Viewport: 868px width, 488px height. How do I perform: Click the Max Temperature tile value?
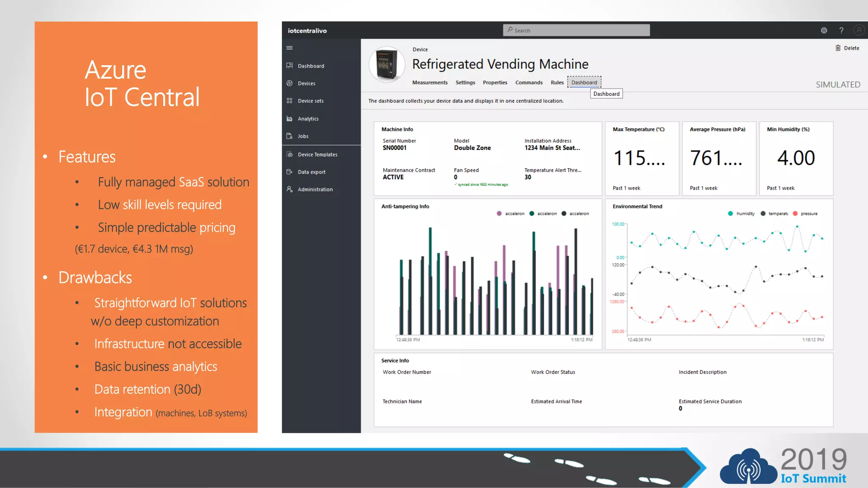click(640, 158)
